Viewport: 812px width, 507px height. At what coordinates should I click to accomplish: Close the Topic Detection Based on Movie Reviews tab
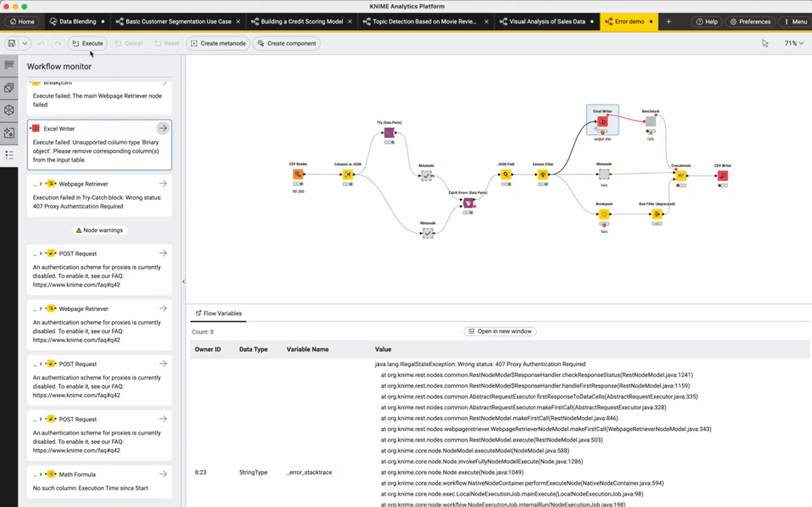(486, 21)
